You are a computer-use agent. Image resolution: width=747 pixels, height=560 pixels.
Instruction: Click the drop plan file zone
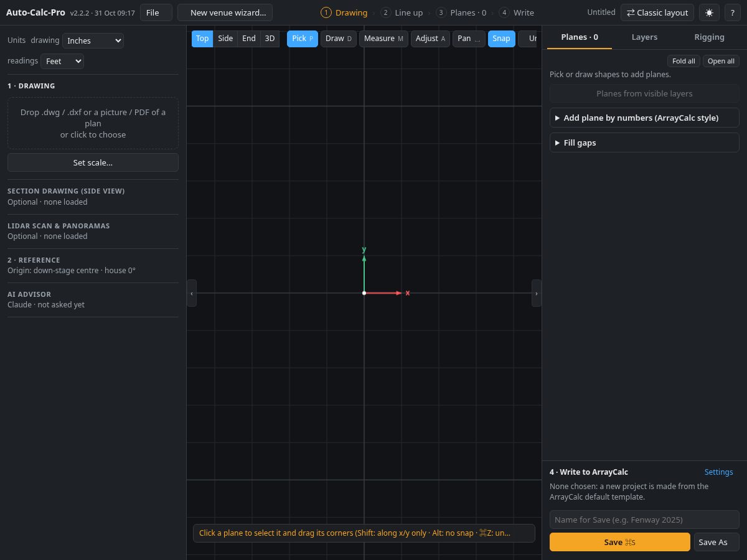(93, 123)
